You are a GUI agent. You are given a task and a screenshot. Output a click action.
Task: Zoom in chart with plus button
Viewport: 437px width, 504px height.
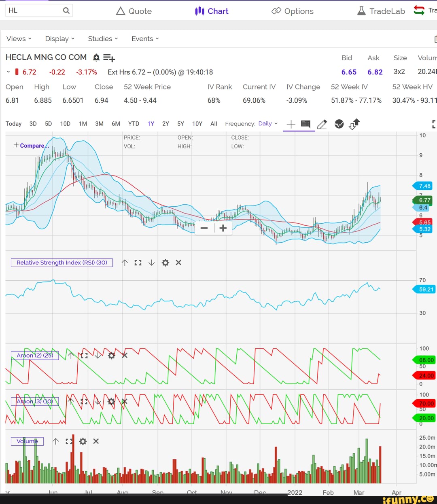pyautogui.click(x=223, y=228)
